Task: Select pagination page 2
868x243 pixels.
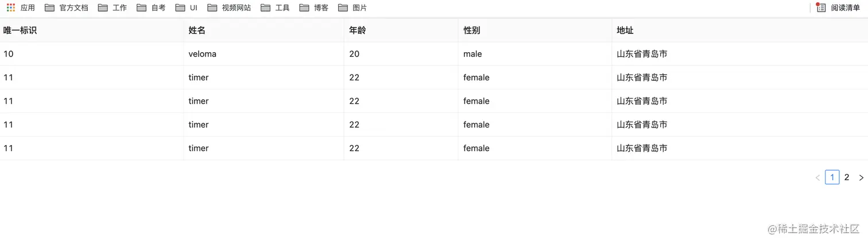Action: click(847, 178)
